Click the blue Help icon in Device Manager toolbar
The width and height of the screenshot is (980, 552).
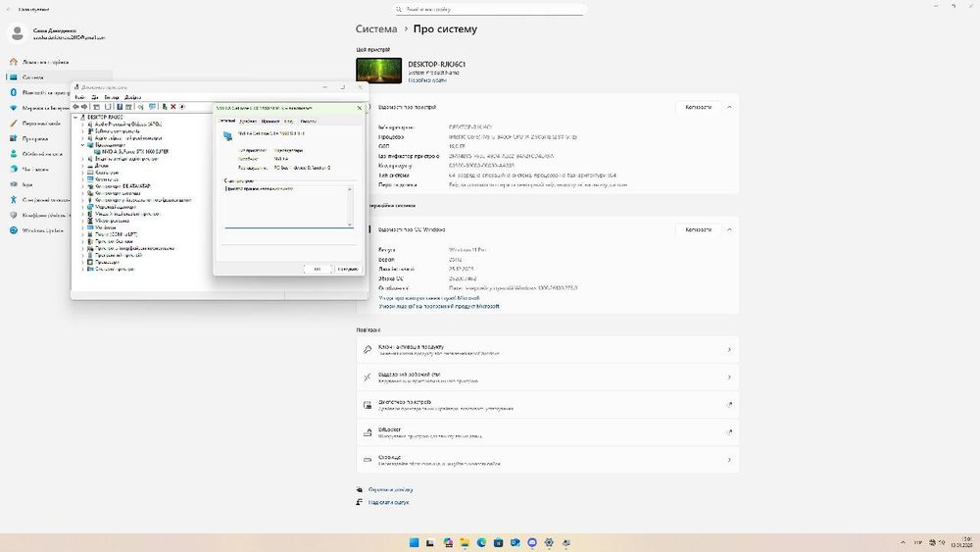pyautogui.click(x=120, y=107)
